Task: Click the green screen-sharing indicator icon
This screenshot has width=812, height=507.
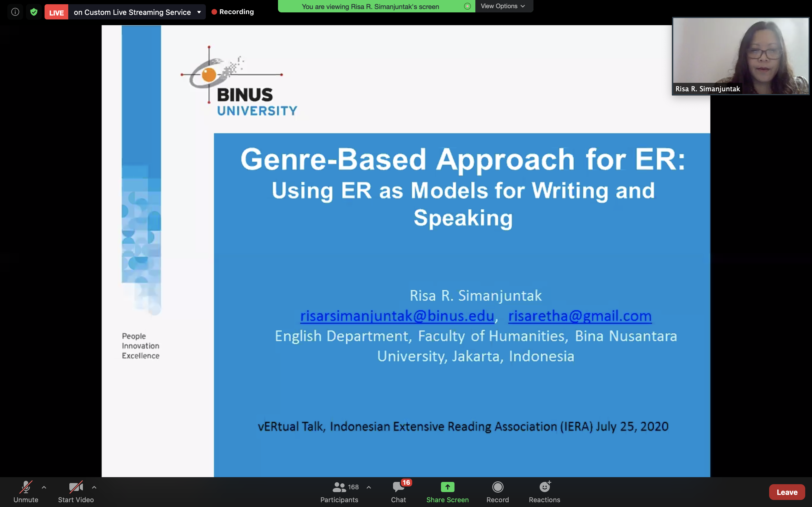Action: [x=467, y=6]
